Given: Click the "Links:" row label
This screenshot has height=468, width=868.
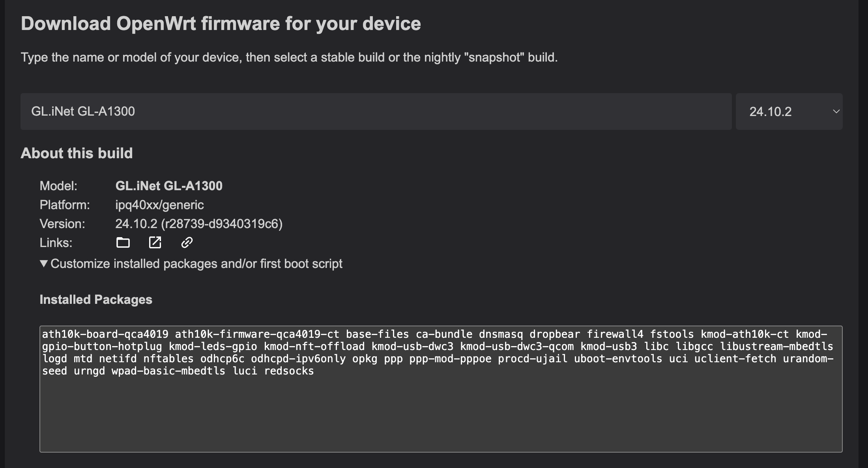Looking at the screenshot, I should point(56,243).
